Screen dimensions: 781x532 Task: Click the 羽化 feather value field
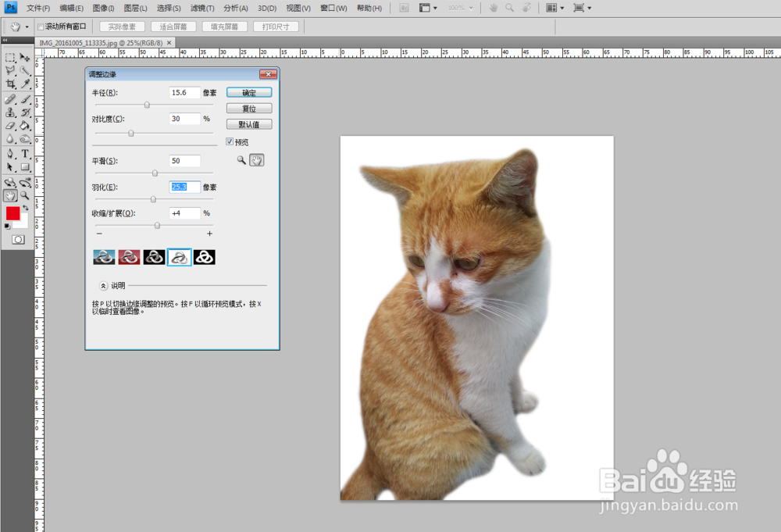pyautogui.click(x=185, y=187)
